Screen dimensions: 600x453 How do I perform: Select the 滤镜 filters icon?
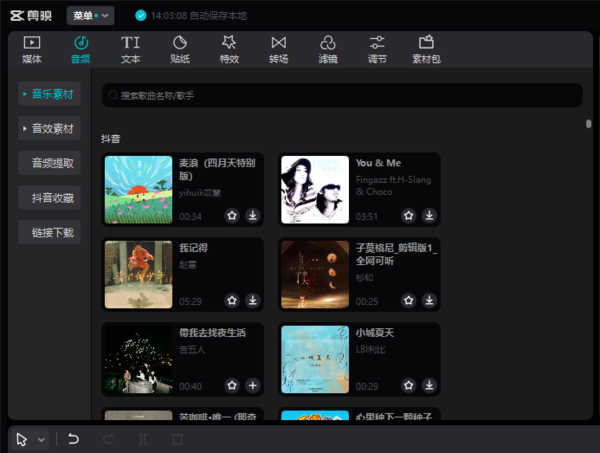click(328, 49)
